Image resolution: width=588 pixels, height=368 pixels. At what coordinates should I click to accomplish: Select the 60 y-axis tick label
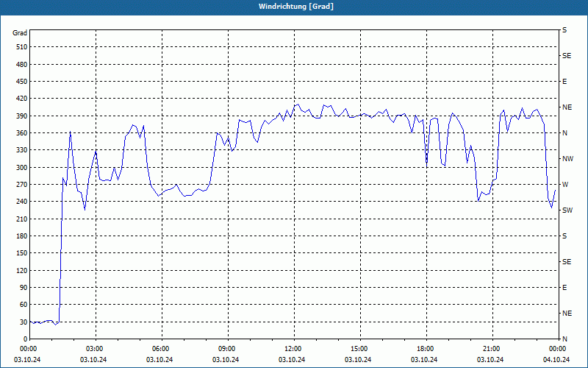(x=24, y=305)
